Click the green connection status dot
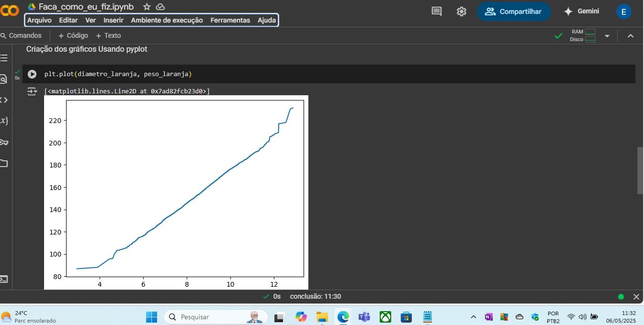The width and height of the screenshot is (644, 325). (x=621, y=297)
